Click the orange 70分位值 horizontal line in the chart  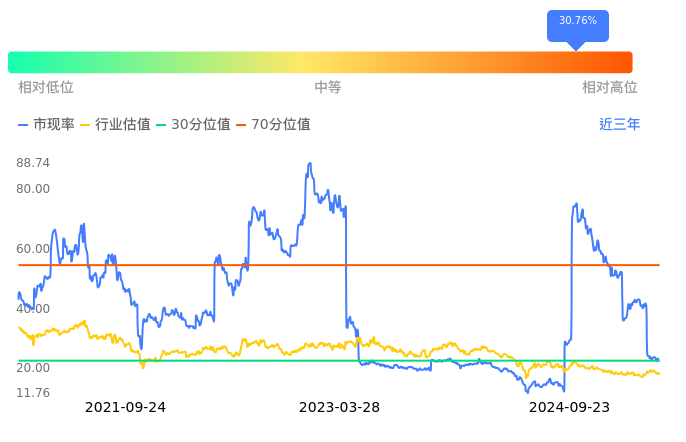400,265
